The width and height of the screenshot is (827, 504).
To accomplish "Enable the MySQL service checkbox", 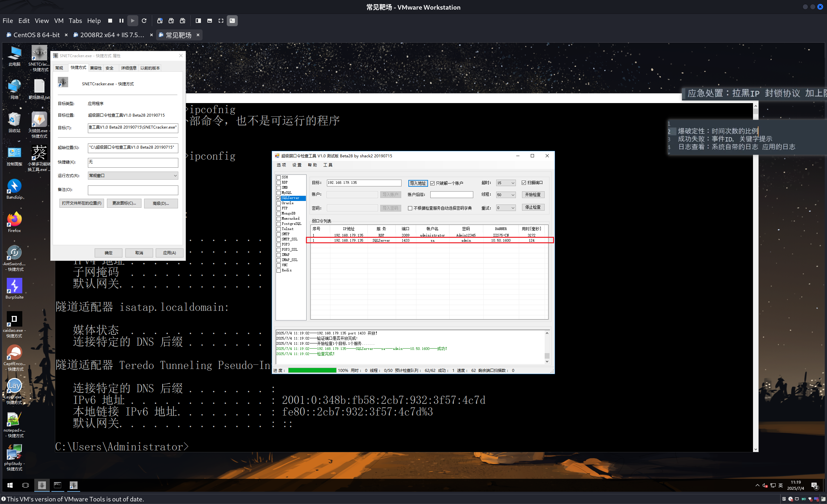I will [x=278, y=193].
